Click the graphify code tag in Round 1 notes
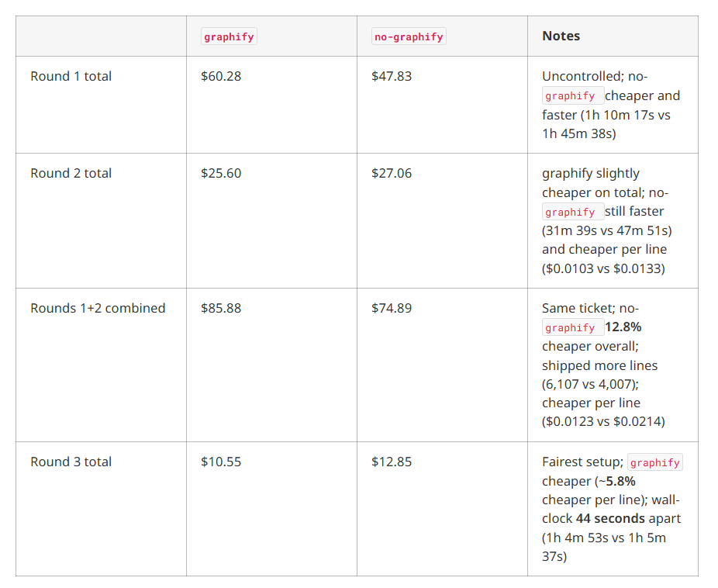This screenshot has width=718, height=588. 573,95
